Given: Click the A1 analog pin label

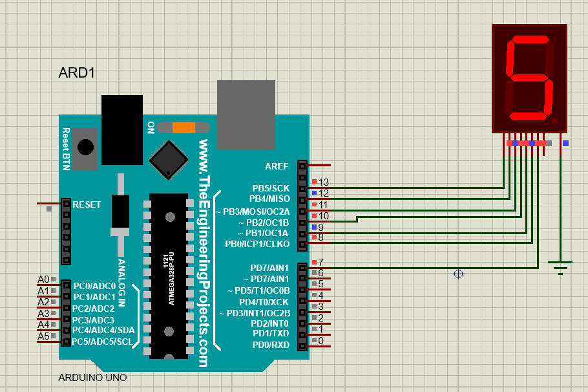Looking at the screenshot, I should click(x=43, y=291).
